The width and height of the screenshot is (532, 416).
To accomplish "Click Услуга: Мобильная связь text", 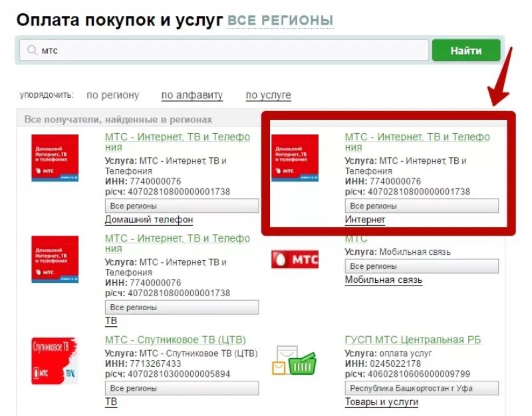I will (x=398, y=252).
